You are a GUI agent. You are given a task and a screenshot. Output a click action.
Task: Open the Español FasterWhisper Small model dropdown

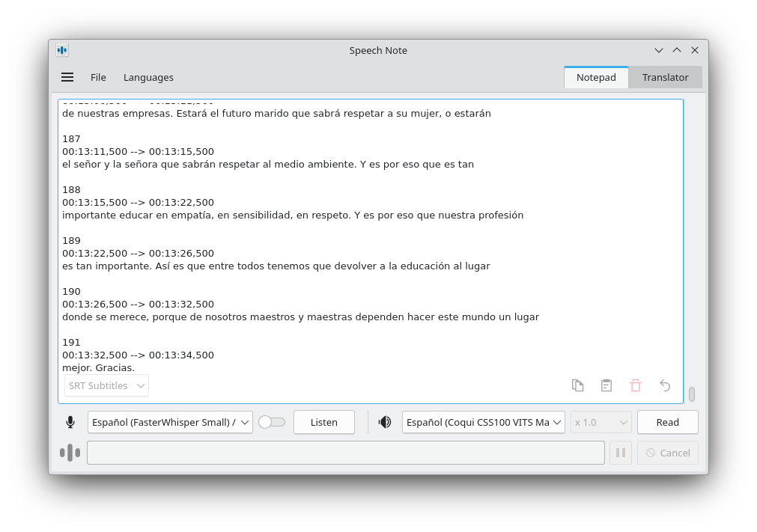pyautogui.click(x=170, y=422)
